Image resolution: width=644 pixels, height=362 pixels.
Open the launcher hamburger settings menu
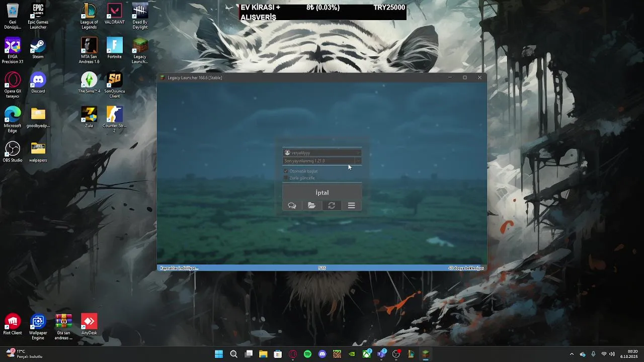[352, 206]
